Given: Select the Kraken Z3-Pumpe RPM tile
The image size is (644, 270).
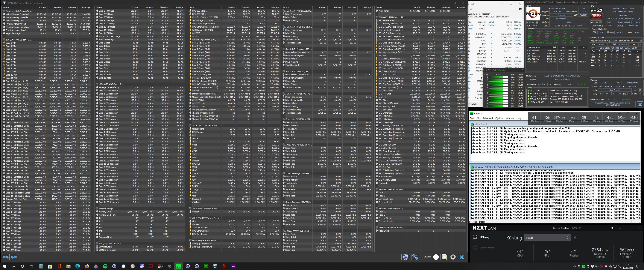Looking at the screenshot, I should tap(600, 253).
